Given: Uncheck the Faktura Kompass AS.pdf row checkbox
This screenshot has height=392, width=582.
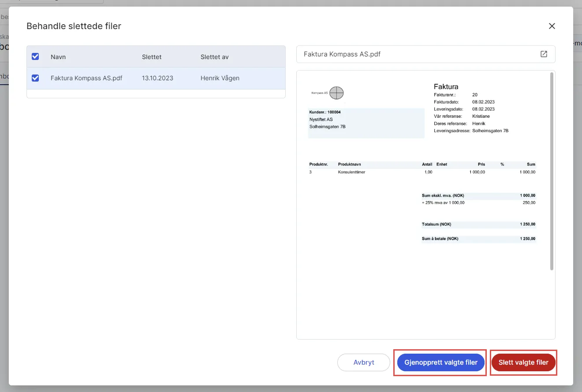Looking at the screenshot, I should click(35, 78).
